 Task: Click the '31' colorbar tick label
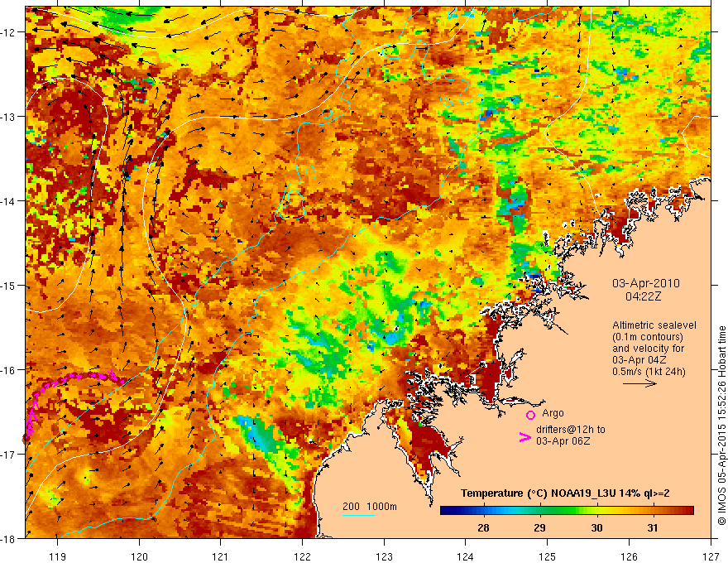pos(653,527)
